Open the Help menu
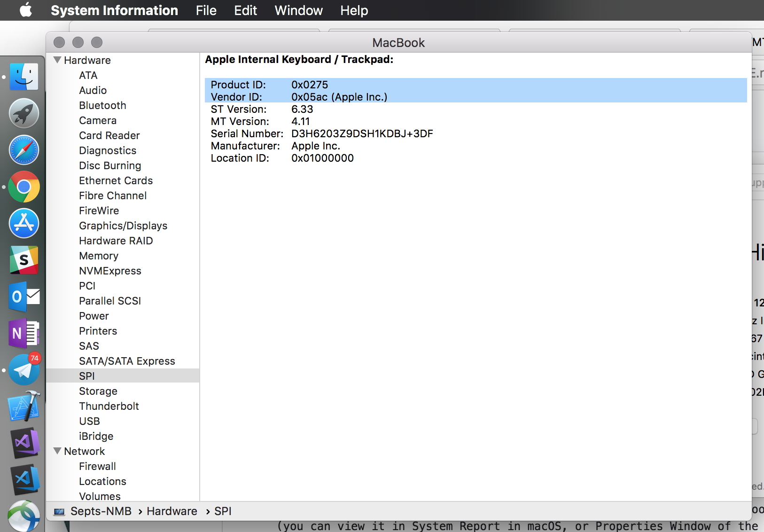This screenshot has height=532, width=764. click(x=354, y=10)
